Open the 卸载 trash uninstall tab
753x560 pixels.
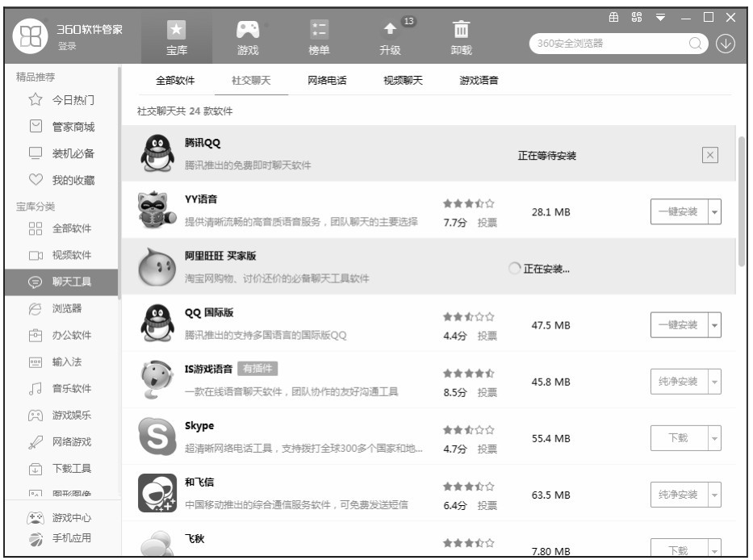[461, 37]
